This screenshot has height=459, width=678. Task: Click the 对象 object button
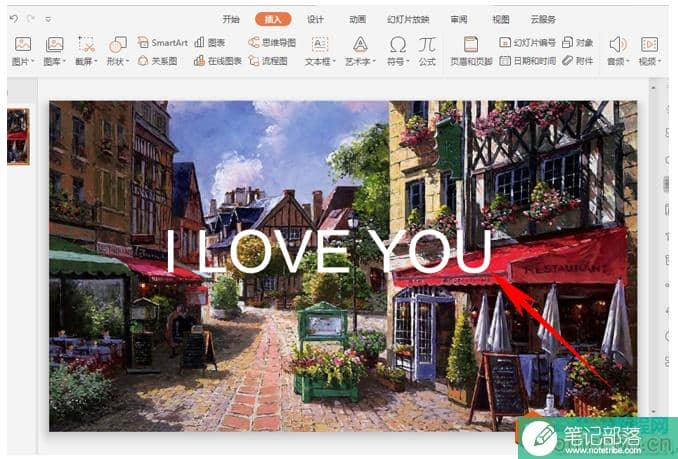[x=578, y=42]
